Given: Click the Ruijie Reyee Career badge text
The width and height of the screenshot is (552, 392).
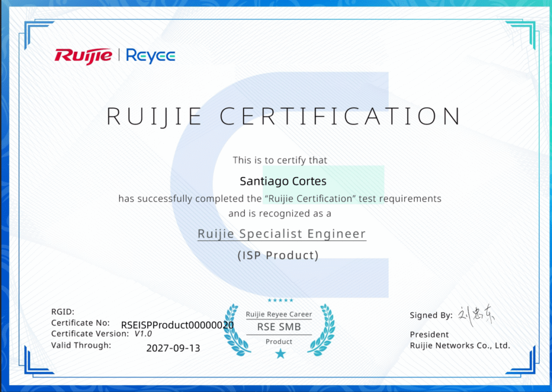Looking at the screenshot, I should click(x=279, y=314).
